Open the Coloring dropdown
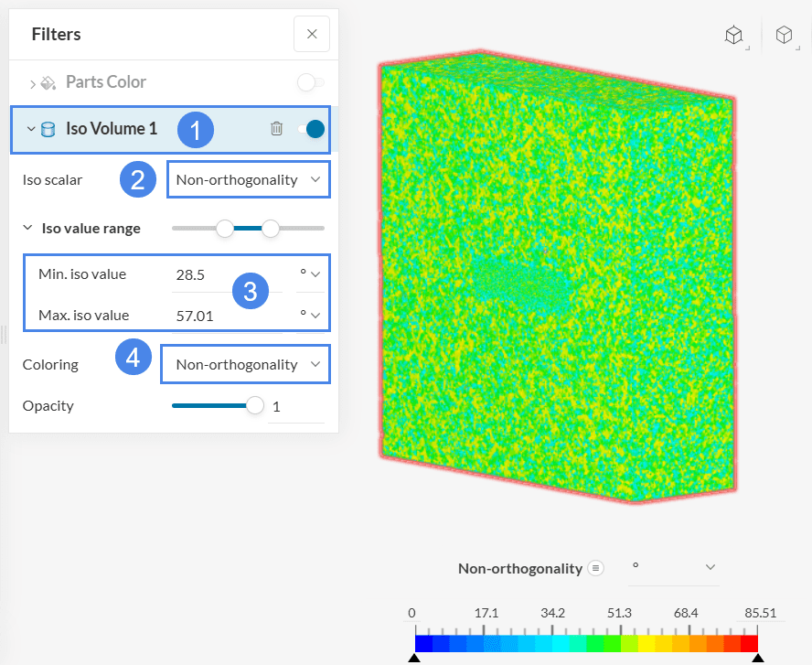812x665 pixels. pyautogui.click(x=245, y=364)
